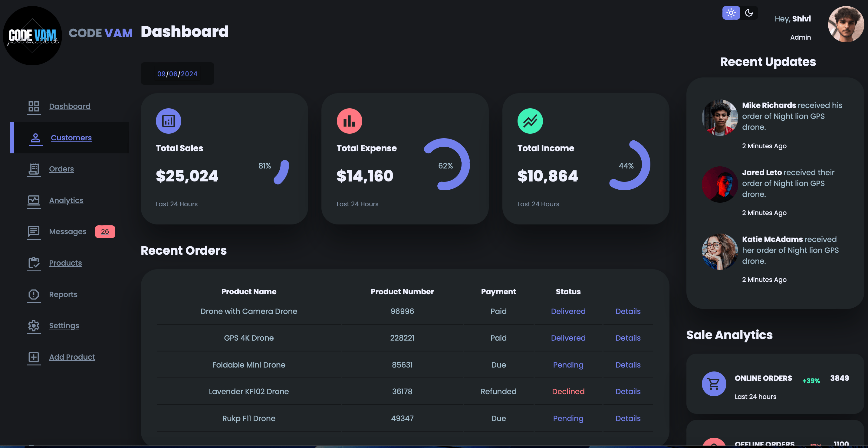Click the Add Product plus icon
Screen dimensions: 868x448
tap(34, 357)
